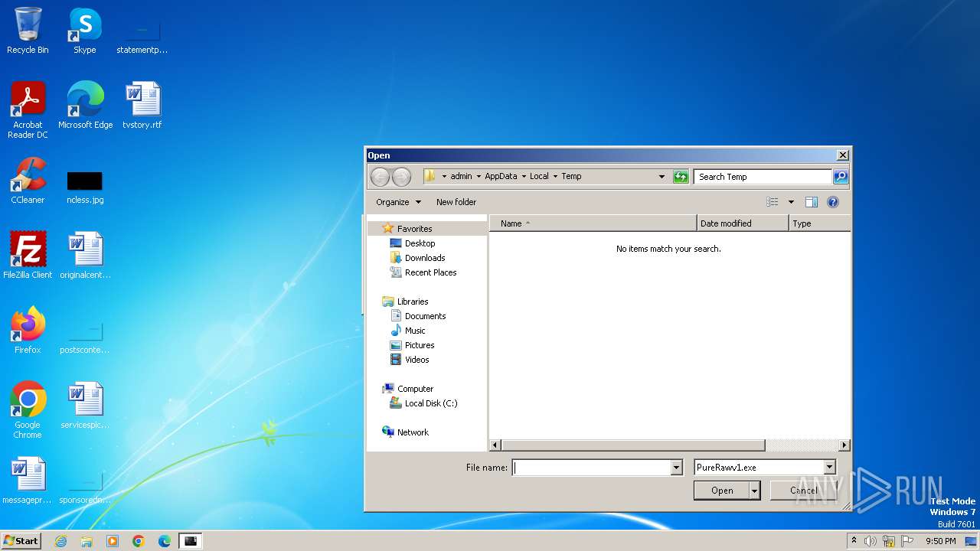Open Acrobat Reader DC shortcut
Screen dimensions: 980x551
click(x=28, y=109)
